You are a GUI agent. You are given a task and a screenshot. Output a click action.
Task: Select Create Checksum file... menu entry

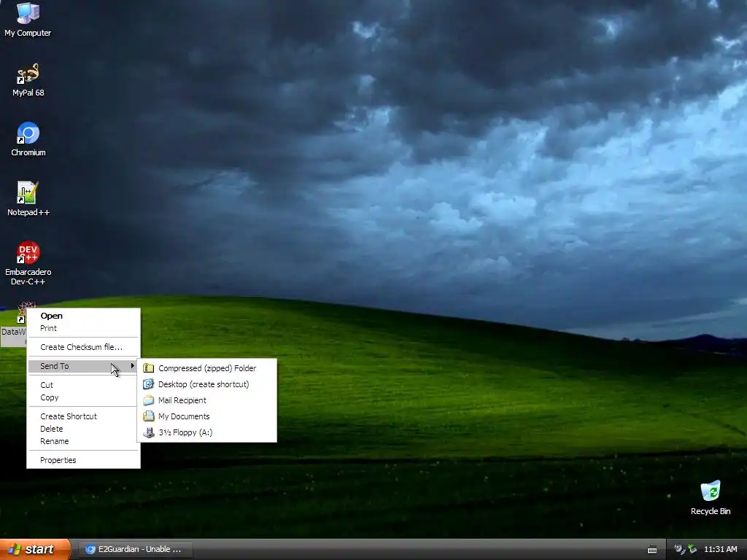[x=83, y=347]
